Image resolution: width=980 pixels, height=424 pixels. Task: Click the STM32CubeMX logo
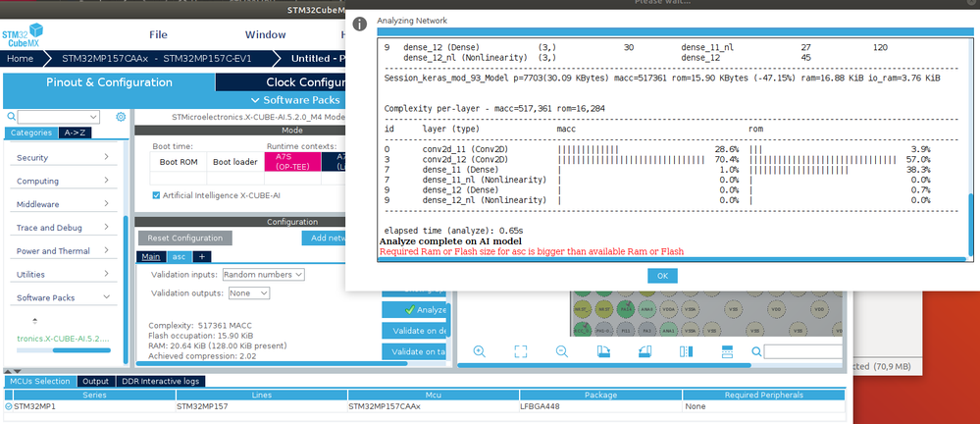tap(23, 35)
